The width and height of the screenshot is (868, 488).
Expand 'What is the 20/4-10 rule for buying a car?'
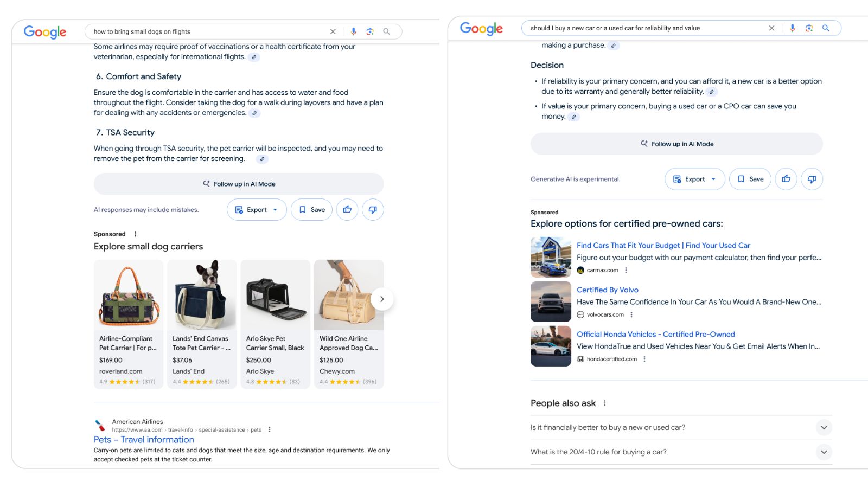click(x=824, y=452)
